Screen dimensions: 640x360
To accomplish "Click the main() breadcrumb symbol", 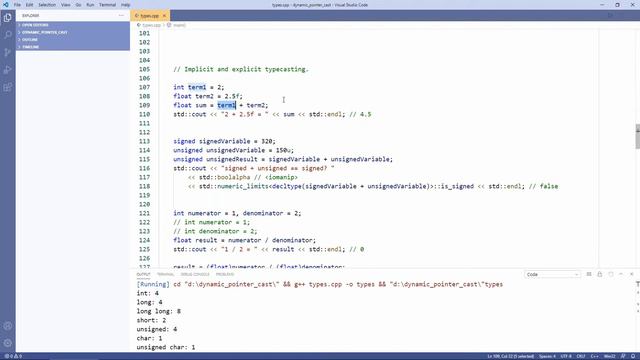I will point(179,25).
